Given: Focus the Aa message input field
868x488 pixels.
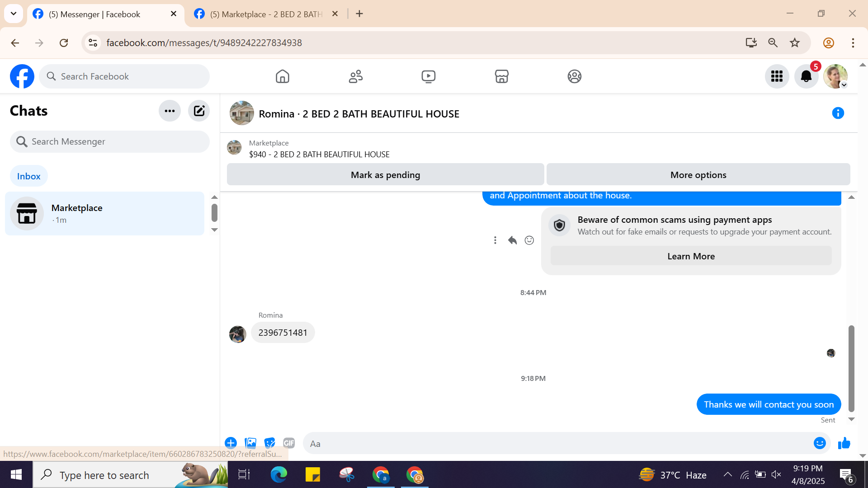Looking at the screenshot, I should click(x=556, y=444).
